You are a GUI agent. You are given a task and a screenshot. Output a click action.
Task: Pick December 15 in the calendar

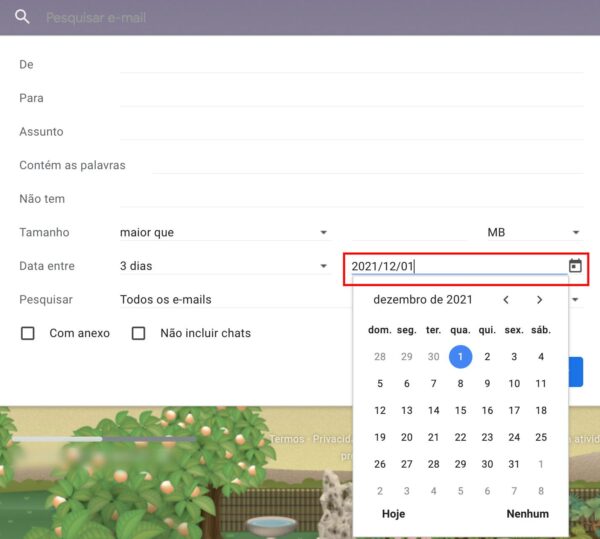pos(460,410)
